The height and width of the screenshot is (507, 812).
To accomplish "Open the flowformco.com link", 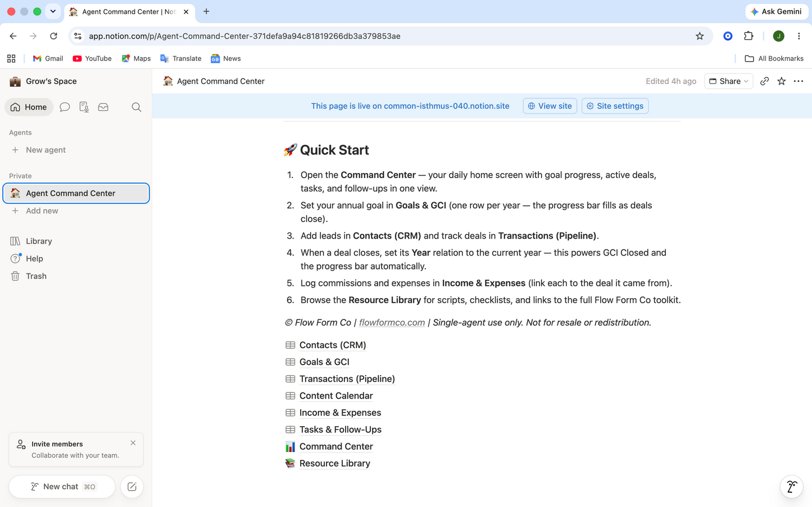I will (392, 322).
